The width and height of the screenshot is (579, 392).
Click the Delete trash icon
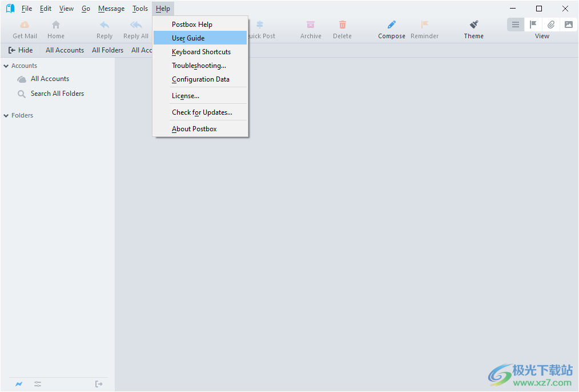point(342,25)
